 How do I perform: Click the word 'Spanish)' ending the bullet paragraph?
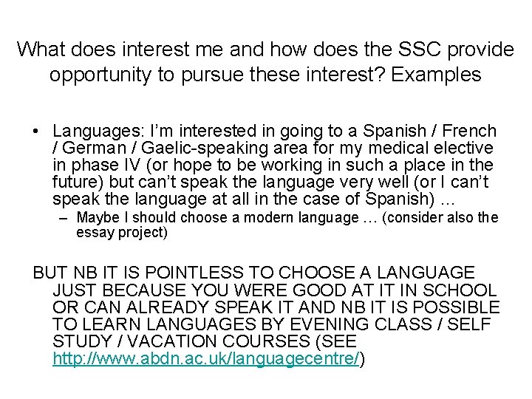pos(400,199)
